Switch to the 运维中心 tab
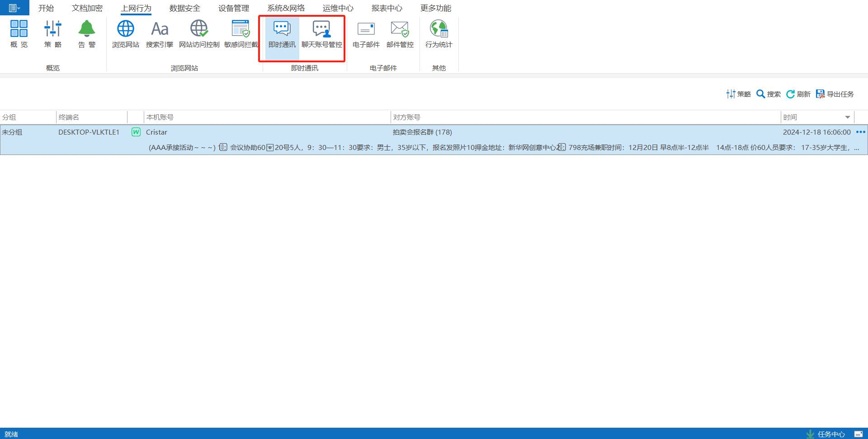This screenshot has width=868, height=439. point(338,8)
